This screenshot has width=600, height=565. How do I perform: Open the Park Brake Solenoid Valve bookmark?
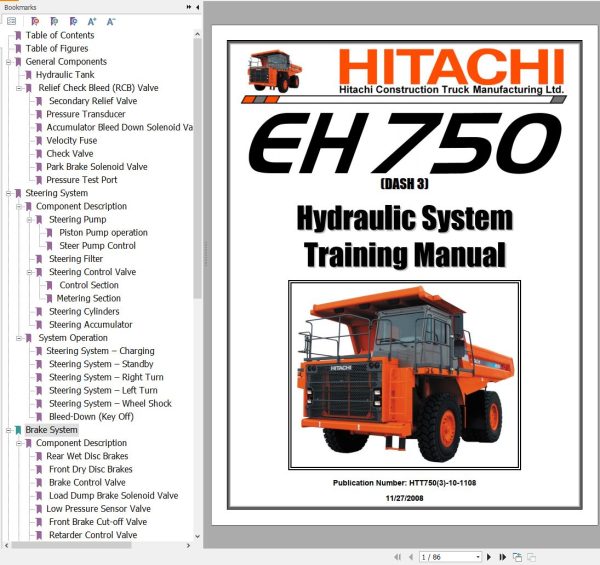point(97,167)
